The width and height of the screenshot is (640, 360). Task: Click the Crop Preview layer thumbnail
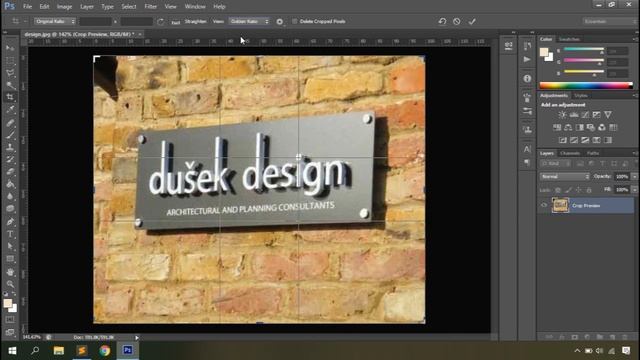coord(560,205)
